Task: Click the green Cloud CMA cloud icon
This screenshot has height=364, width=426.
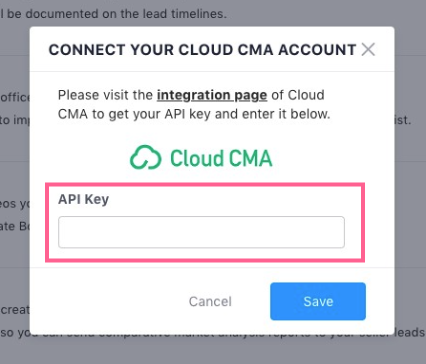Action: 146,157
